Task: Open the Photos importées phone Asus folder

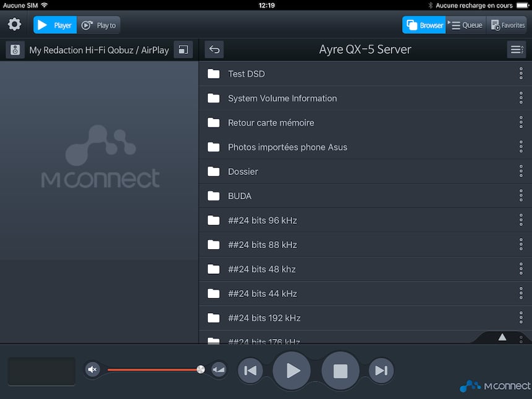Action: pyautogui.click(x=365, y=147)
